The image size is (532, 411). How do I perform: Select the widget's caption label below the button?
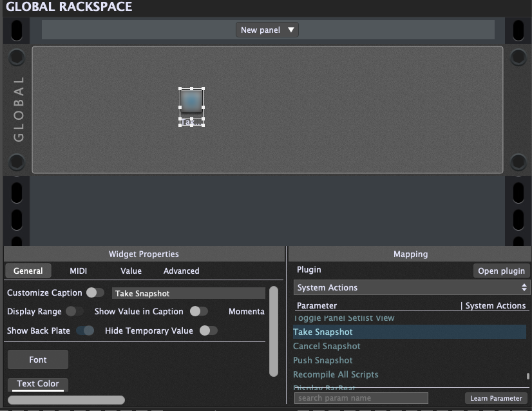[x=191, y=122]
